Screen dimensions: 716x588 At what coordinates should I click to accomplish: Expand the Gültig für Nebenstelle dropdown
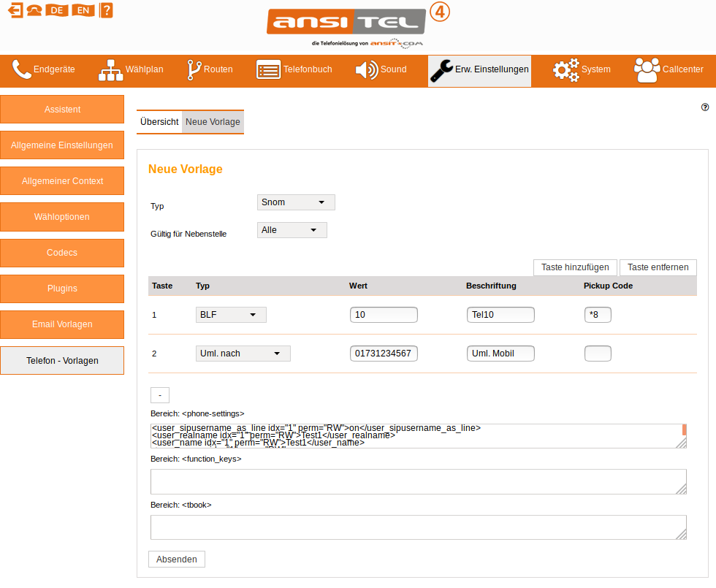[292, 230]
